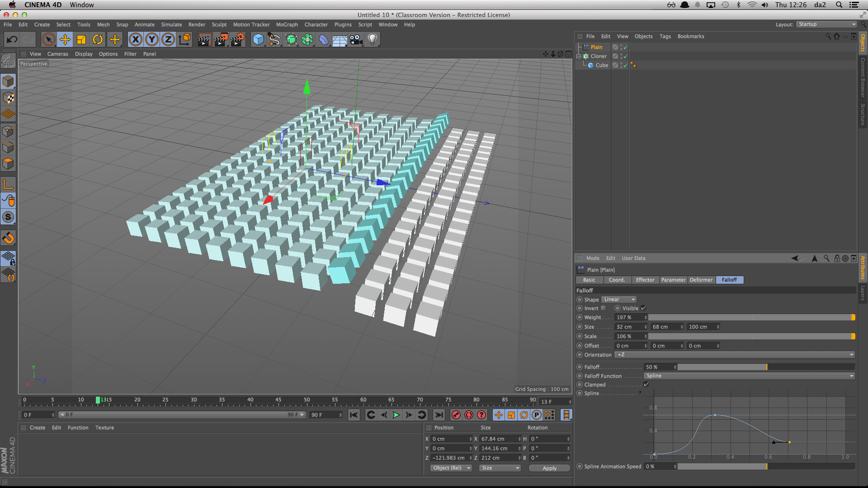Click the record active objects button

click(456, 415)
